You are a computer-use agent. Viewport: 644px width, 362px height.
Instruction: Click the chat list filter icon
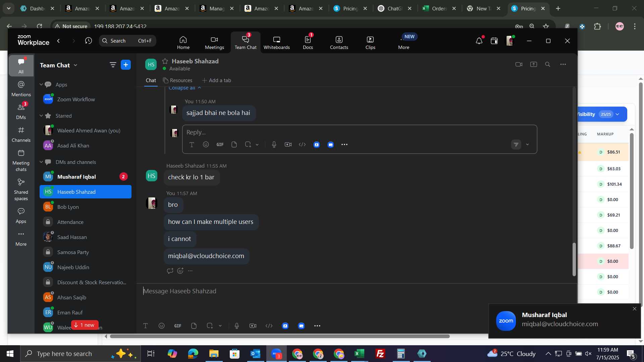click(113, 65)
